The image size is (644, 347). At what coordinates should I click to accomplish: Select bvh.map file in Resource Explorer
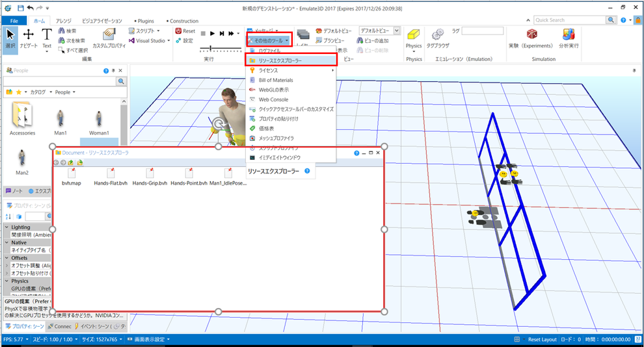(72, 176)
